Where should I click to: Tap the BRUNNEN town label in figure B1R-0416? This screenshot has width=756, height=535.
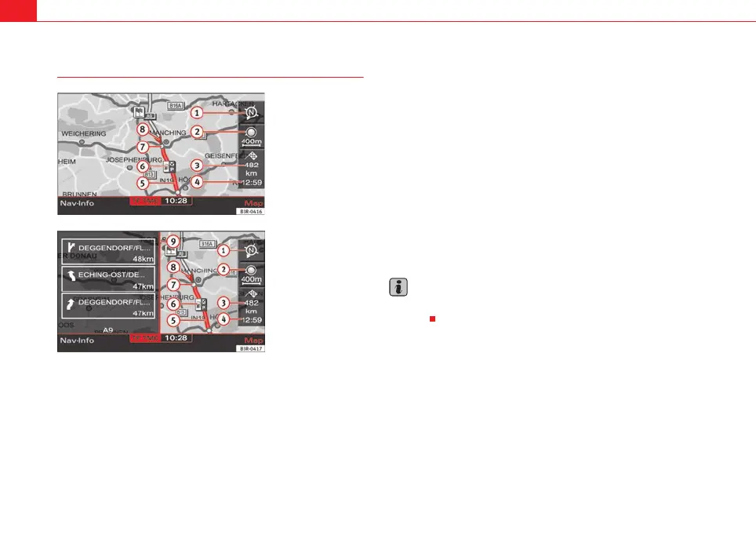click(79, 194)
